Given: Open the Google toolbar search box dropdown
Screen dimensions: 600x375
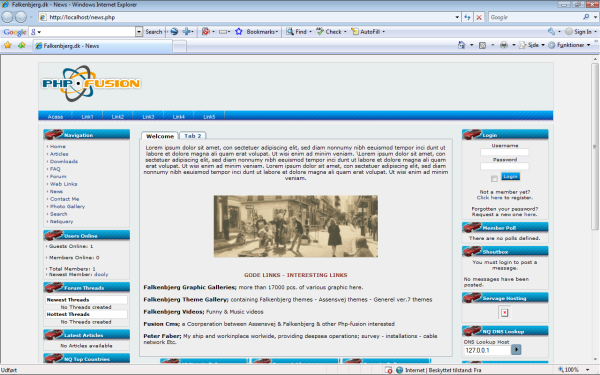Looking at the screenshot, I should click(x=139, y=32).
